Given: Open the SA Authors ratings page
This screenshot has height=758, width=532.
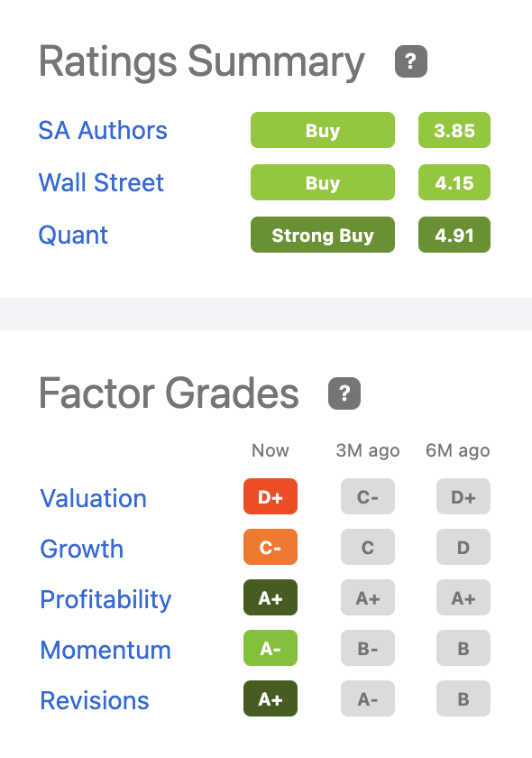Looking at the screenshot, I should tap(103, 131).
